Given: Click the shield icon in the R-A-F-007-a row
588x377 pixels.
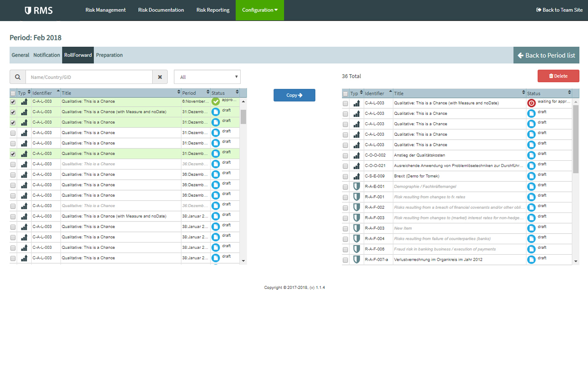Looking at the screenshot, I should pyautogui.click(x=357, y=260).
